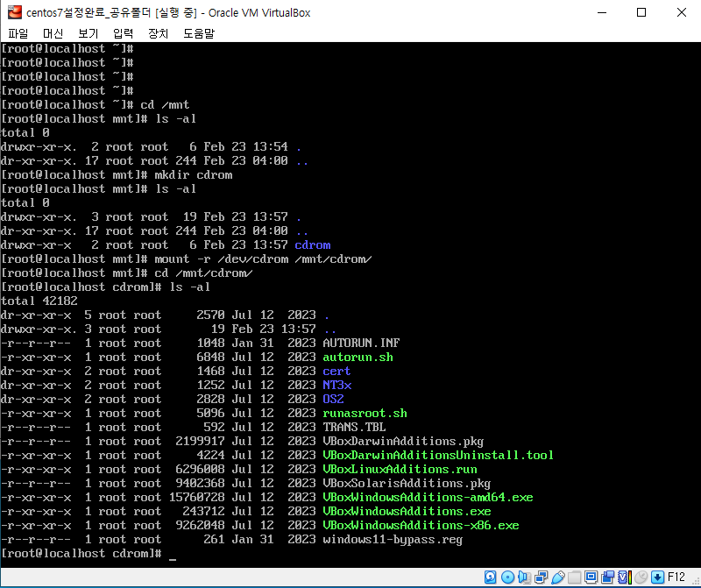Screen dimensions: 701x588
Task: Click the hard disk activity status icon
Action: coord(491,577)
